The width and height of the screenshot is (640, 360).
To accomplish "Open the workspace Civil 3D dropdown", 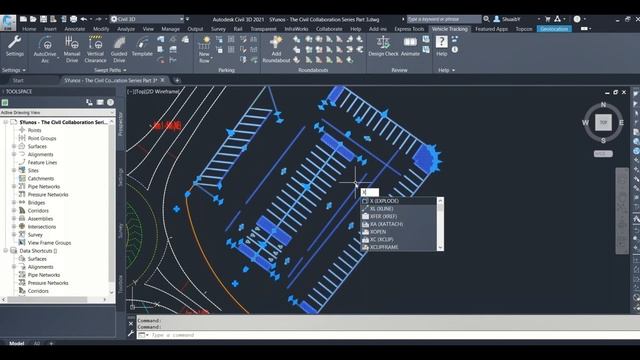I will click(x=147, y=19).
